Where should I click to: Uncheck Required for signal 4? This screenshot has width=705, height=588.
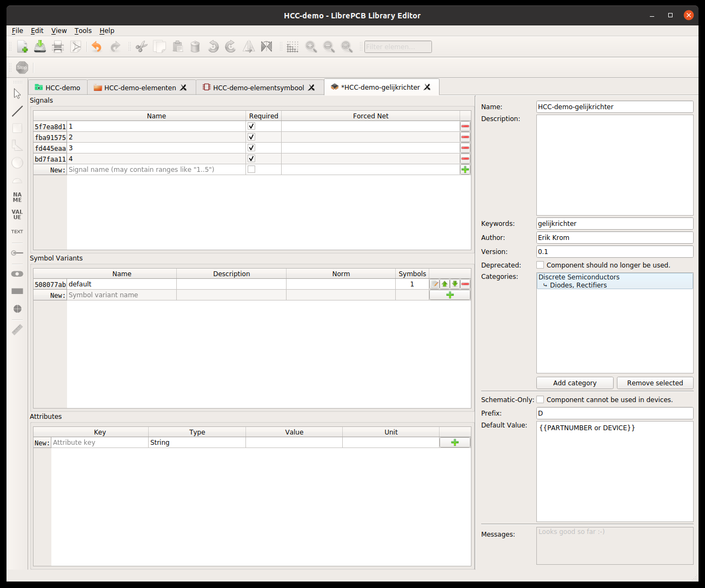251,159
